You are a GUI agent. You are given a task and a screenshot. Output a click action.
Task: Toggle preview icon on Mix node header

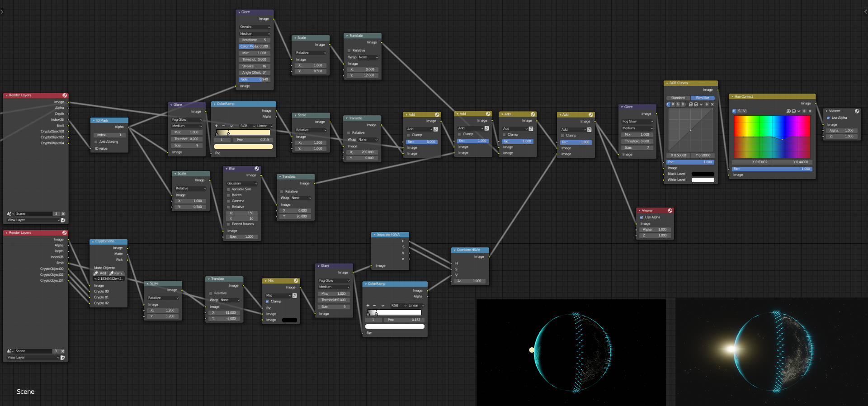coord(296,281)
